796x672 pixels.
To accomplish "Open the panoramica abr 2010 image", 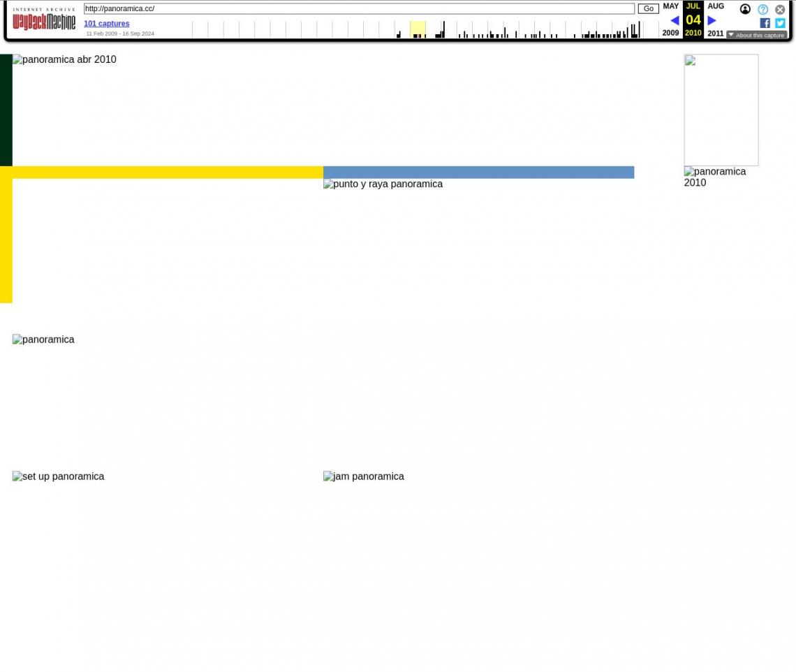I will tap(64, 59).
